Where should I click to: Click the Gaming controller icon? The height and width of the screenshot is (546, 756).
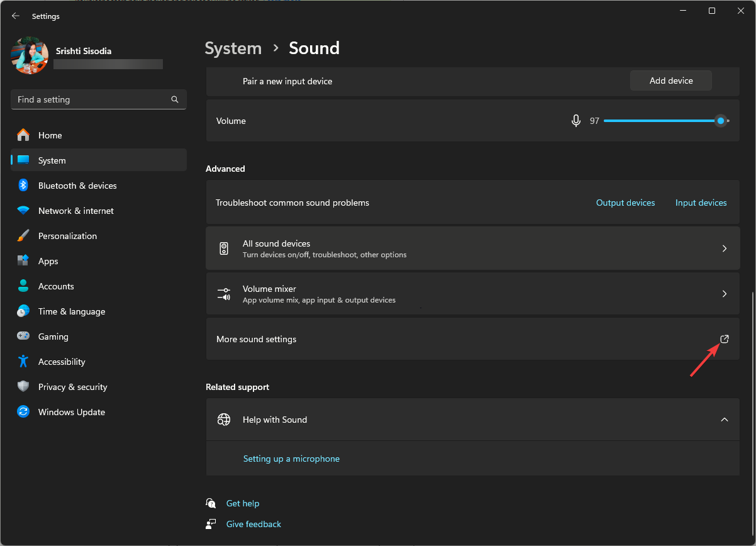[x=23, y=337]
